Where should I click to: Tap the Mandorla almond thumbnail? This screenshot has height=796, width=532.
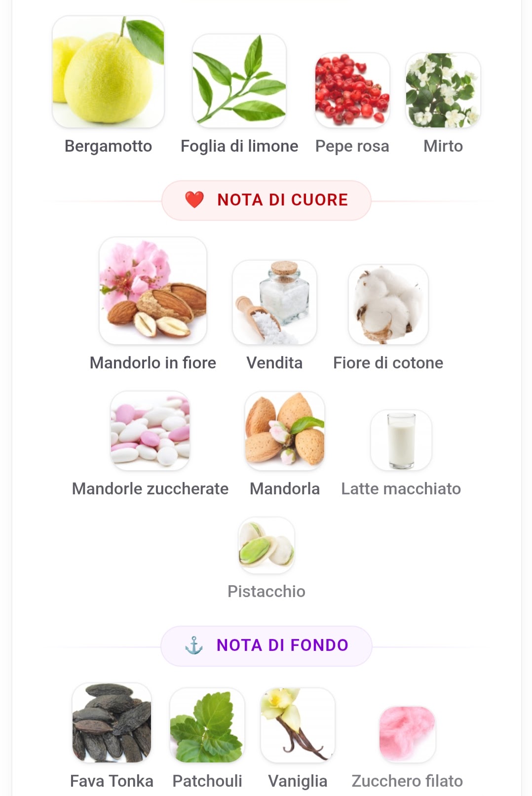(285, 431)
